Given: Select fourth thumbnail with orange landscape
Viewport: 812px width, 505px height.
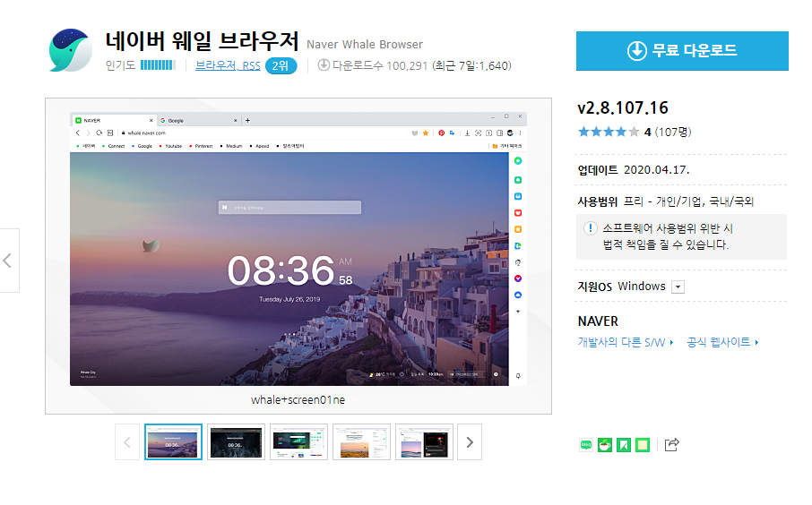Looking at the screenshot, I should click(361, 442).
